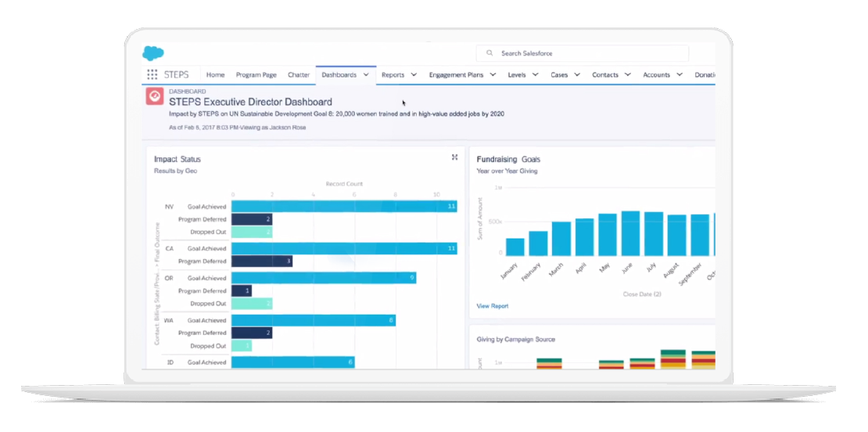The width and height of the screenshot is (868, 432).
Task: Open the App Launcher grid icon
Action: click(152, 75)
